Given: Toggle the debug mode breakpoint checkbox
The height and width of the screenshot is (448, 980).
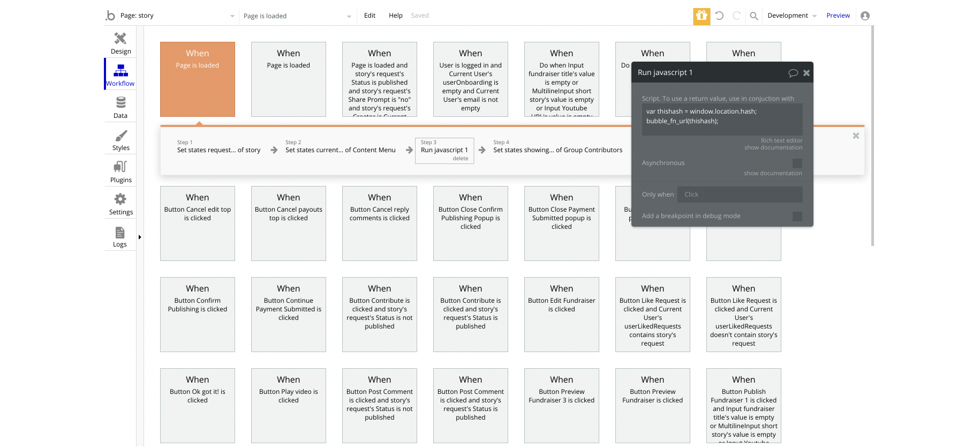Looking at the screenshot, I should [797, 216].
